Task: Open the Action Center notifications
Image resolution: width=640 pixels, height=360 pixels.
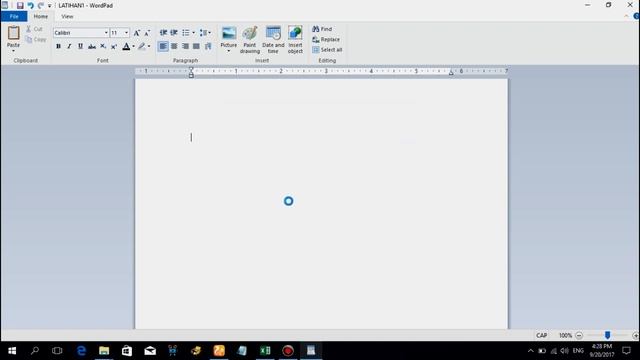Action: (x=627, y=351)
